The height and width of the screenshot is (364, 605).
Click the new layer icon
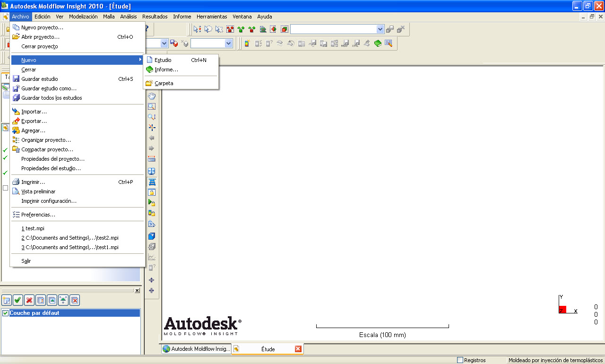(x=7, y=300)
